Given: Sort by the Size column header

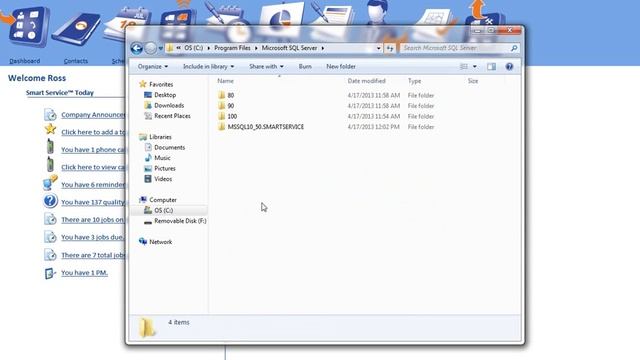Looking at the screenshot, I should point(473,81).
